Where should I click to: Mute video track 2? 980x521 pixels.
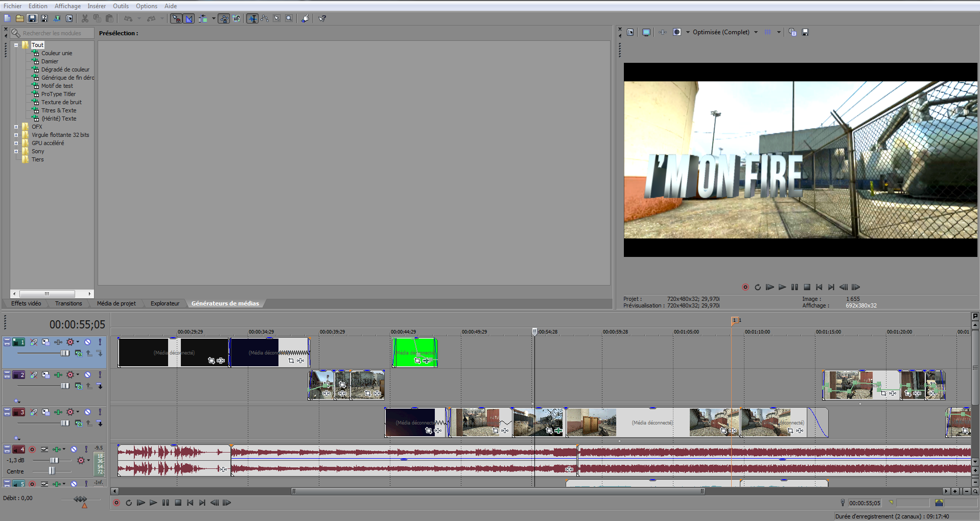click(87, 375)
